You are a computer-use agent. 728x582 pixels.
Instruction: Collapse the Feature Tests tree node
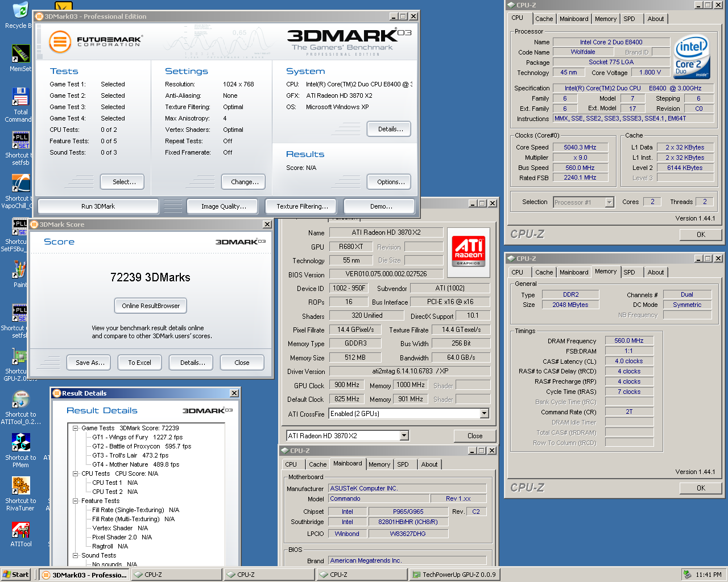click(x=75, y=501)
